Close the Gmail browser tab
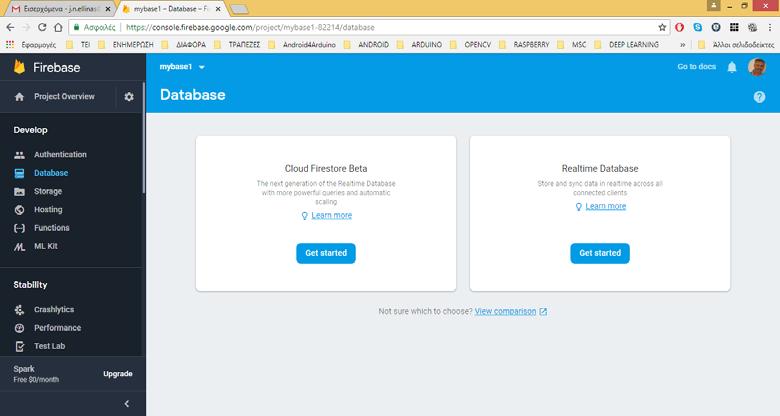Viewport: 780px width, 416px height. pyautogui.click(x=108, y=9)
